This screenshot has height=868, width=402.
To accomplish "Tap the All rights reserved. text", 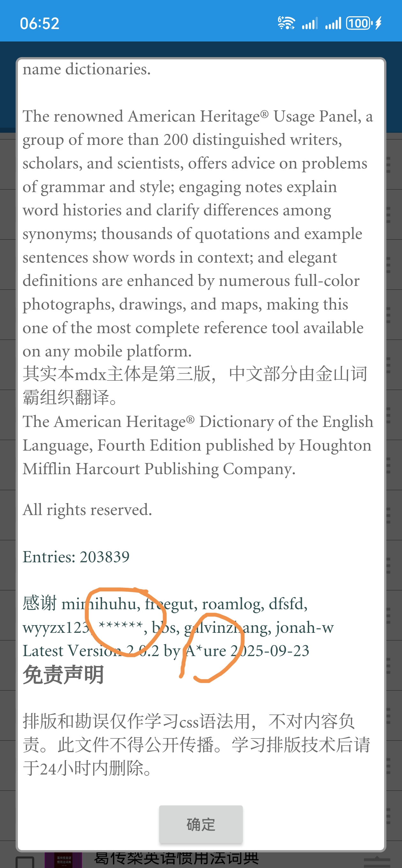I will [x=87, y=510].
